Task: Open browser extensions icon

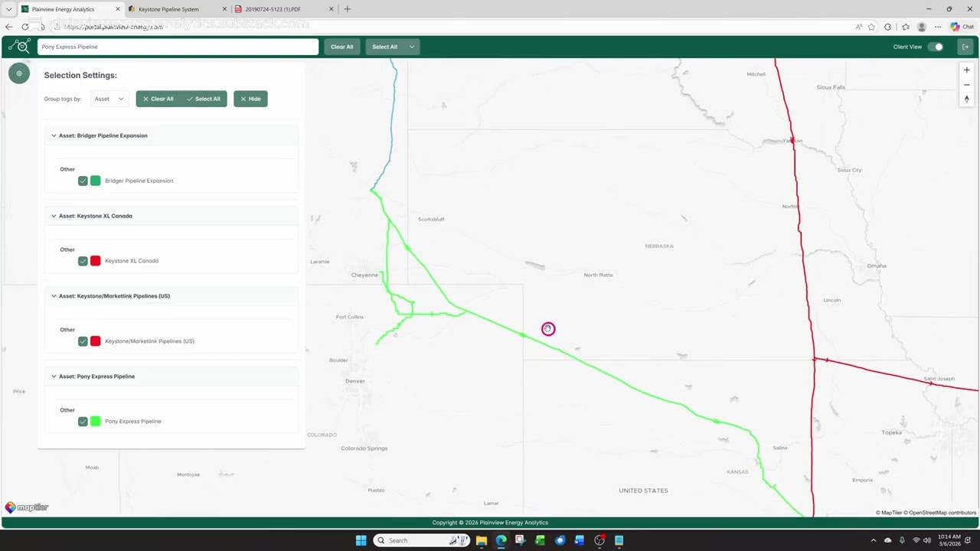Action: [888, 27]
